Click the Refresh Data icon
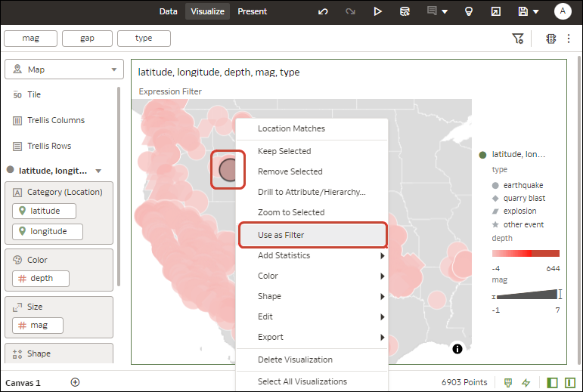 pyautogui.click(x=405, y=11)
